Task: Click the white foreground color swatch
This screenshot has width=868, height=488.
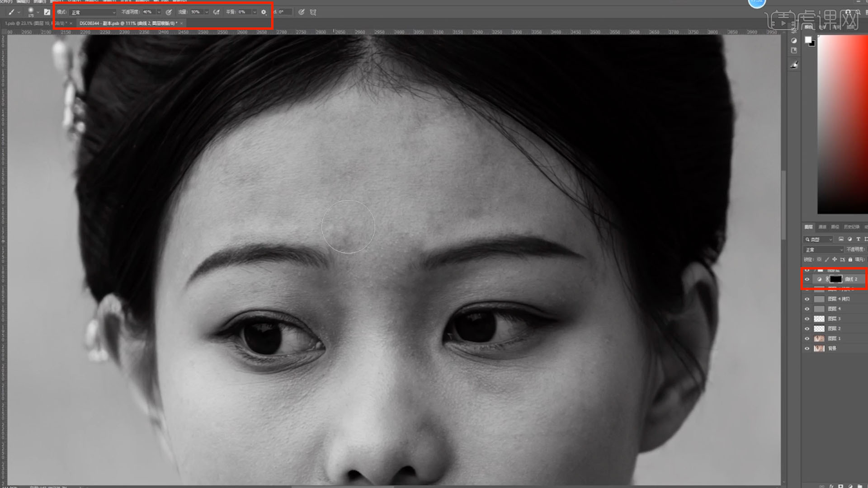Action: (808, 40)
